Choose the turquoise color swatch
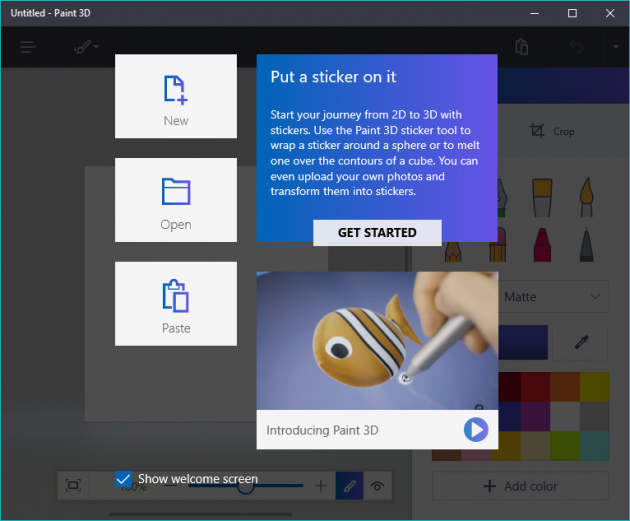The image size is (630, 521). pyautogui.click(x=595, y=446)
